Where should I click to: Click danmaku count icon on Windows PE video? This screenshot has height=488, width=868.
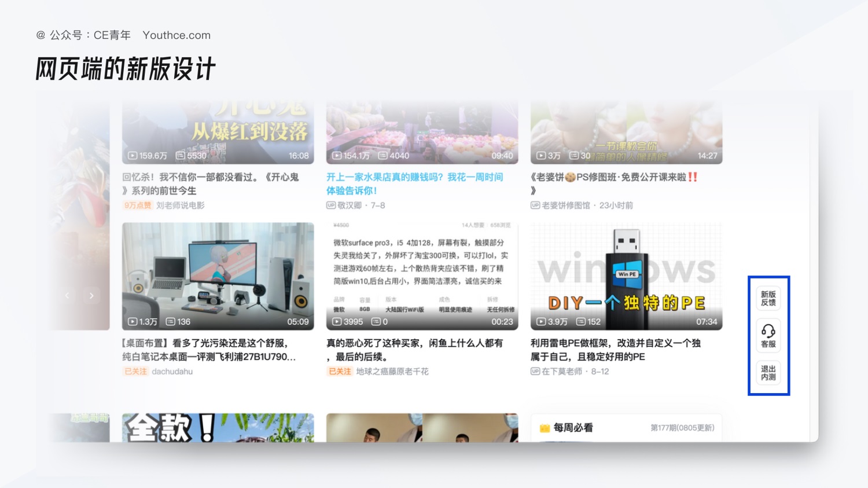581,322
